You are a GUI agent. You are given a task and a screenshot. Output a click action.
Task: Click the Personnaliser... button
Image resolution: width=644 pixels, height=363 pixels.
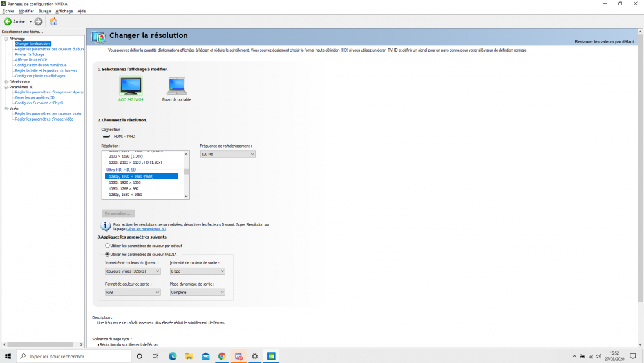pyautogui.click(x=118, y=213)
